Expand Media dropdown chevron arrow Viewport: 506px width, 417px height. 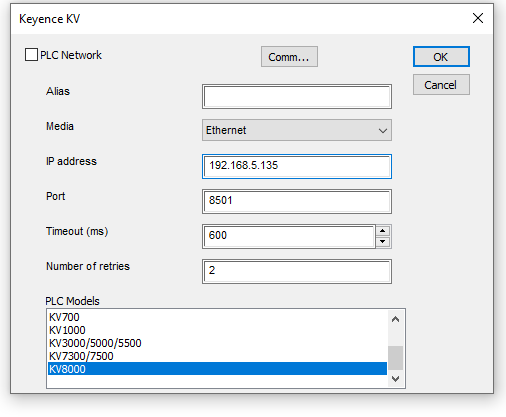383,130
